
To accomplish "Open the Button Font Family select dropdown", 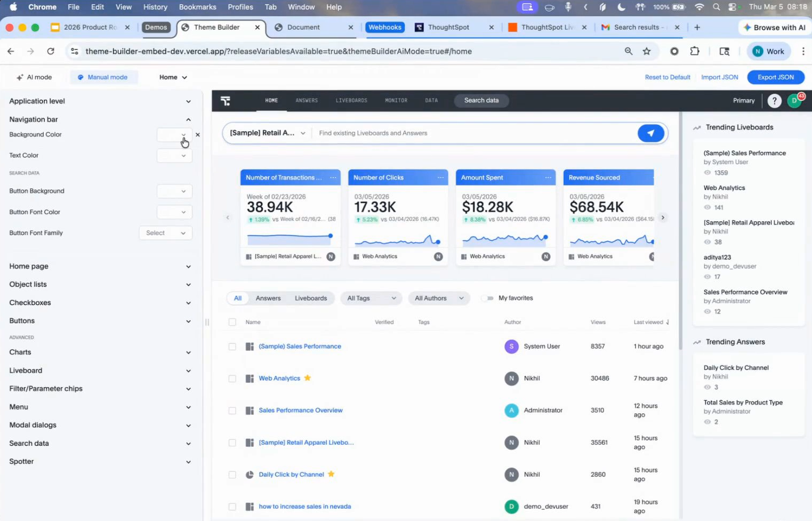I will [x=165, y=233].
